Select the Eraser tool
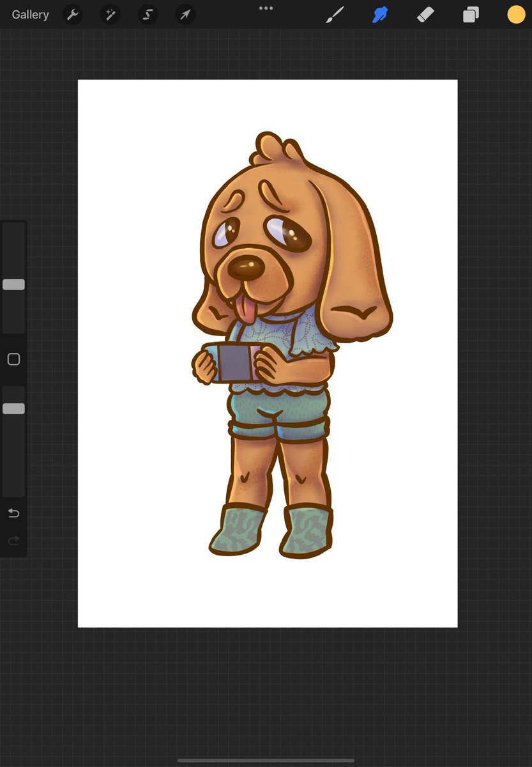 click(425, 14)
